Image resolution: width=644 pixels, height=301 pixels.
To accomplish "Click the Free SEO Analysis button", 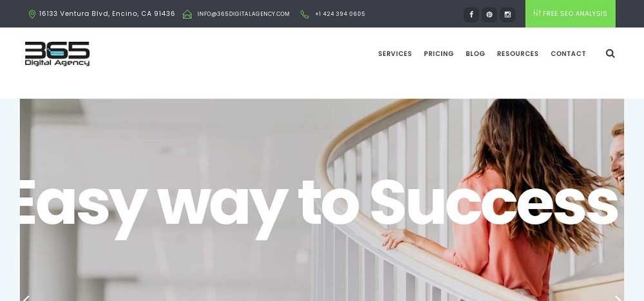I will 570,14.
